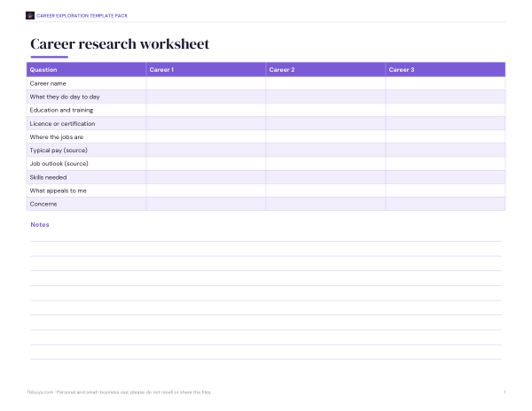Click the Career 1 cell for Career name
Viewport: 532px width, 411px height.
[206, 83]
